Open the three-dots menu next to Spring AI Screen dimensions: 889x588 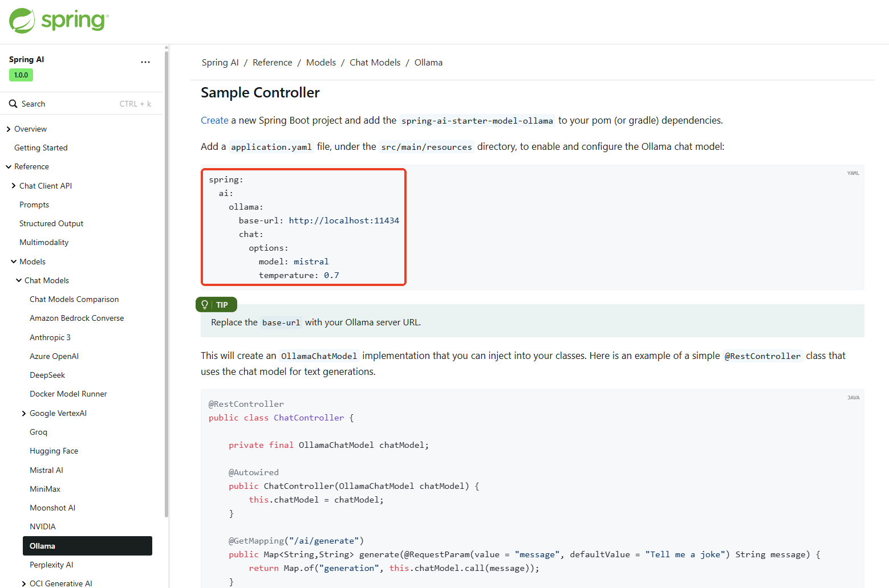coord(145,62)
